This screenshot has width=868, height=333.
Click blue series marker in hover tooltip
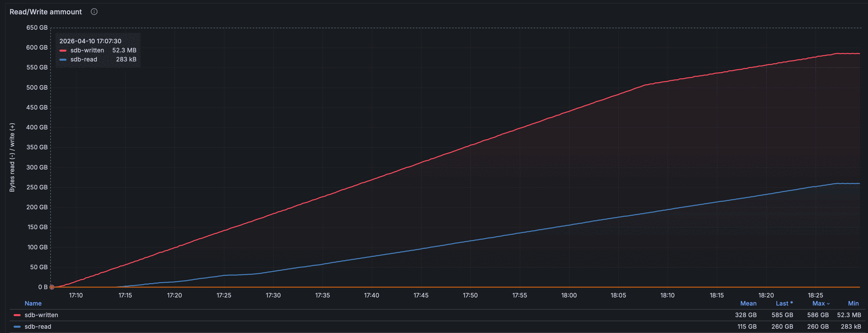(x=63, y=60)
